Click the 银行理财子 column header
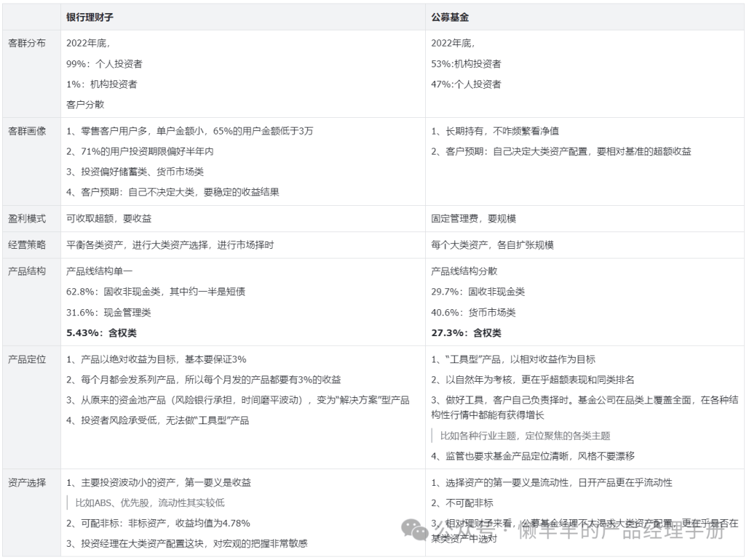 pos(92,16)
